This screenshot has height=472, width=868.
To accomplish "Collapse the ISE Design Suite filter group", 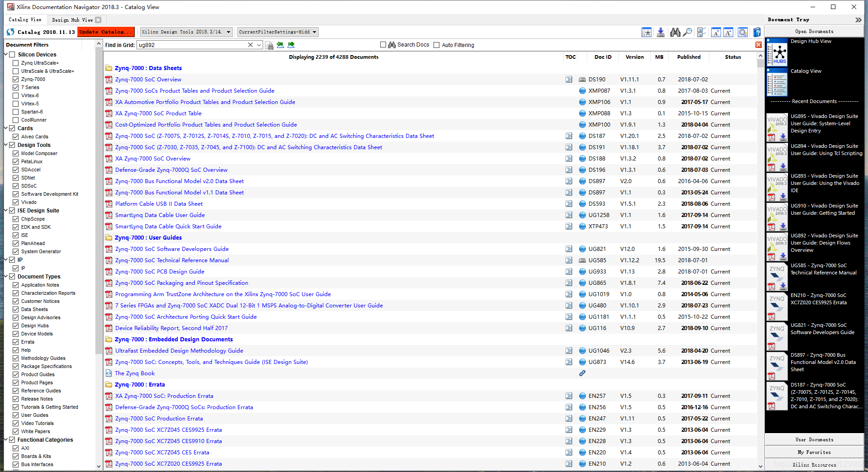I will pos(6,210).
